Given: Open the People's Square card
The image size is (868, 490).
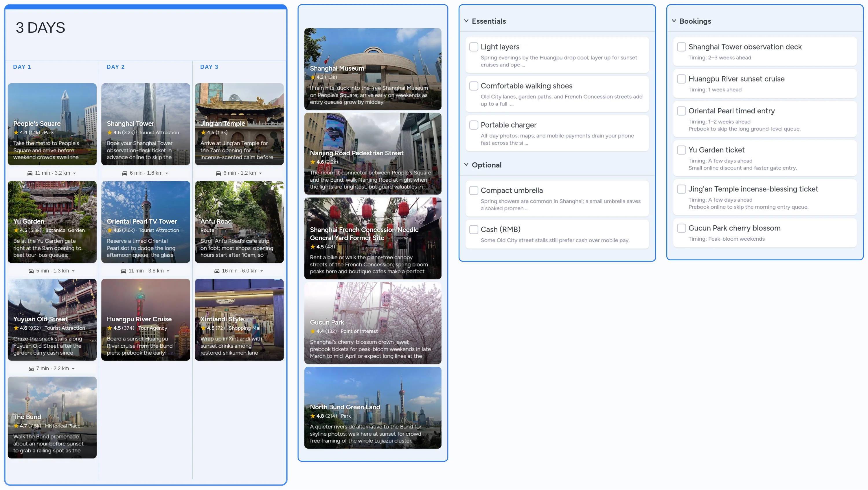Looking at the screenshot, I should [x=52, y=124].
